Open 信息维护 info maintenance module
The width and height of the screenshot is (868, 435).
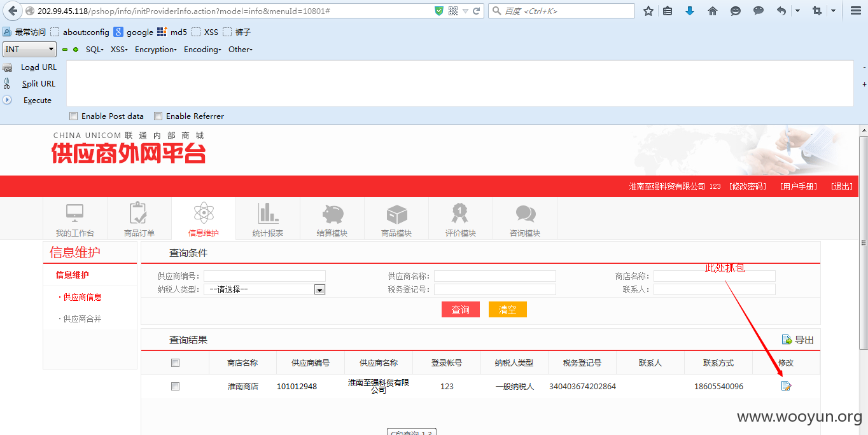pyautogui.click(x=203, y=219)
